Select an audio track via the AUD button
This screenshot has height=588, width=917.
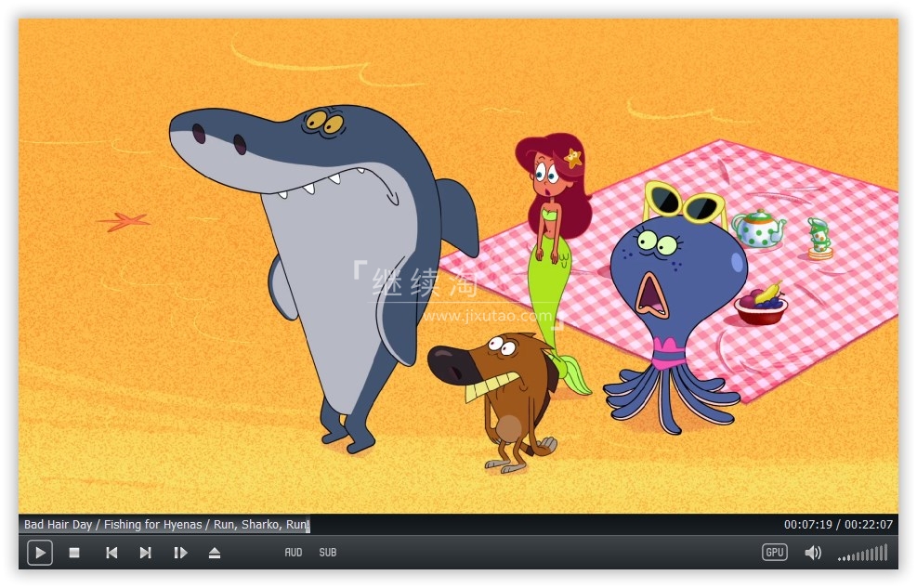point(293,553)
